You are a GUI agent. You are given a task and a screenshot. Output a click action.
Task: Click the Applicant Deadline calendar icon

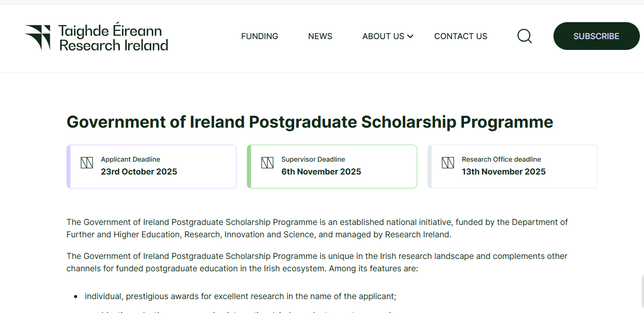(x=86, y=163)
